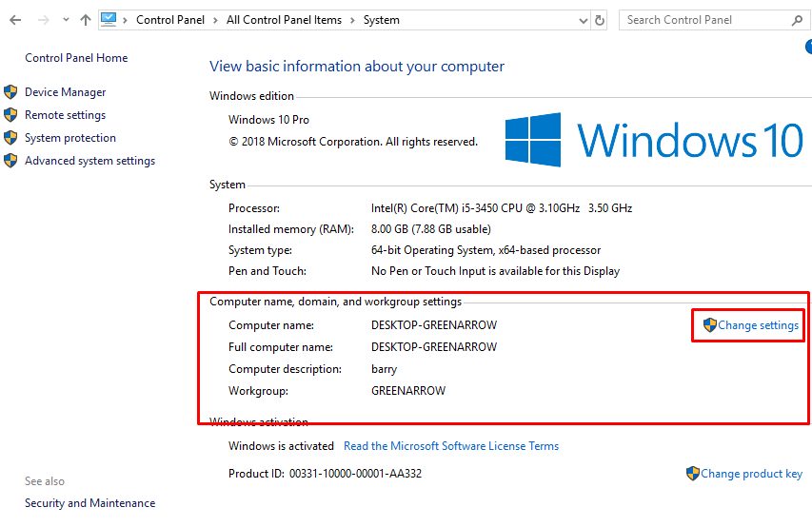The height and width of the screenshot is (527, 812).
Task: Open System protection link
Action: coord(70,138)
